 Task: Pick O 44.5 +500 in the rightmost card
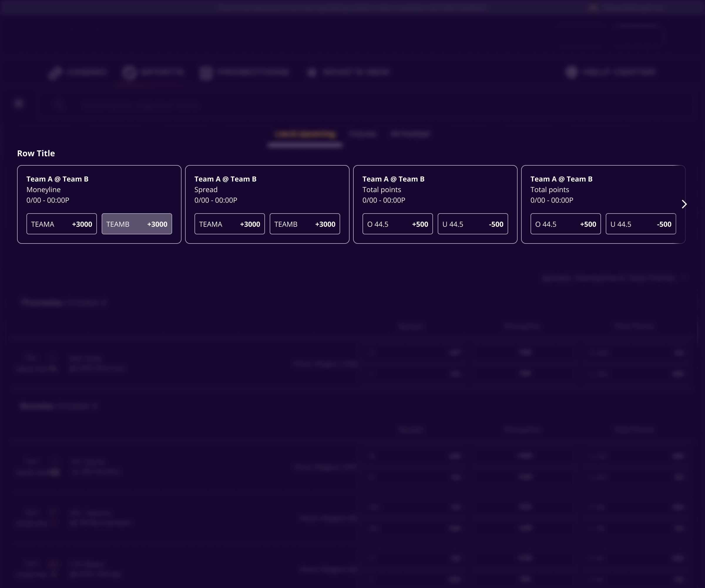pos(565,224)
